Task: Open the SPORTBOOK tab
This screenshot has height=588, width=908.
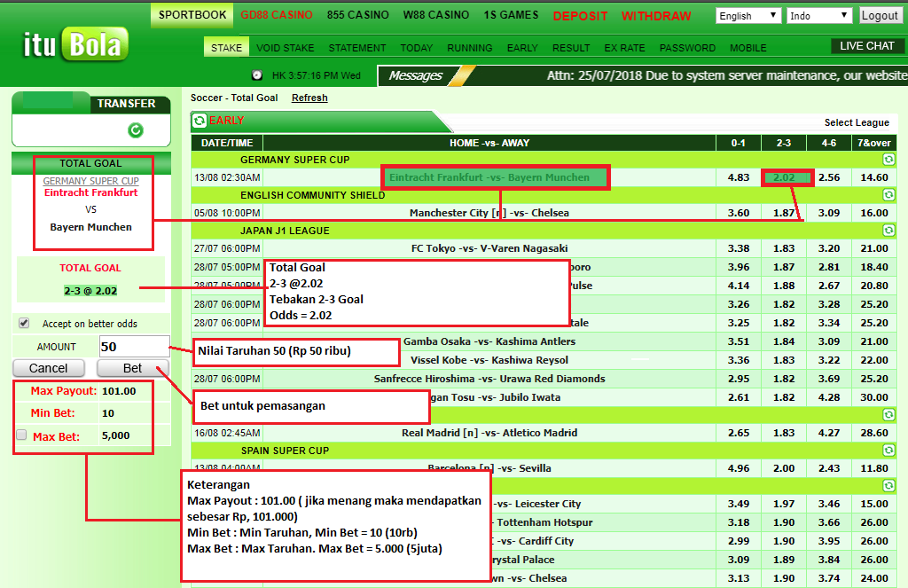Action: point(192,15)
